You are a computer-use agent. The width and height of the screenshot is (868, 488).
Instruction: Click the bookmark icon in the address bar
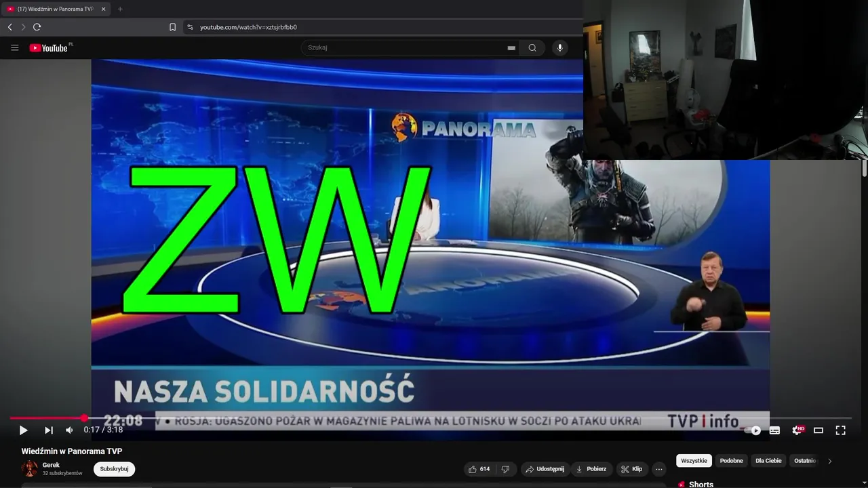pyautogui.click(x=172, y=27)
